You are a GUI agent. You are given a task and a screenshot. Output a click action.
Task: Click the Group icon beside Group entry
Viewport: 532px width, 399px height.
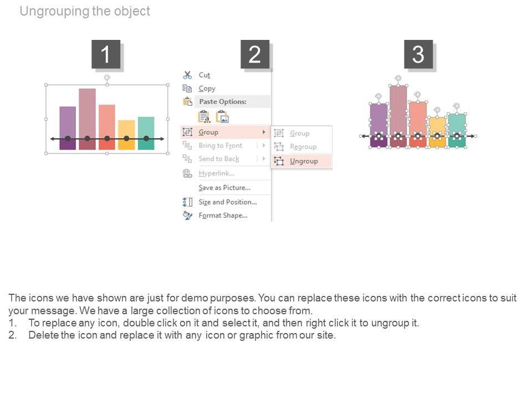187,132
